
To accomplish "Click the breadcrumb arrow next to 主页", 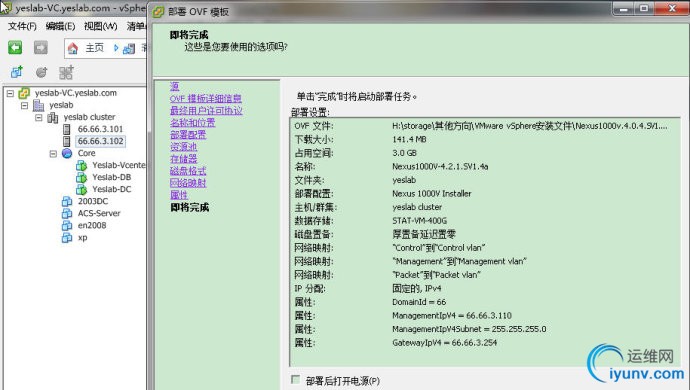I will [116, 48].
